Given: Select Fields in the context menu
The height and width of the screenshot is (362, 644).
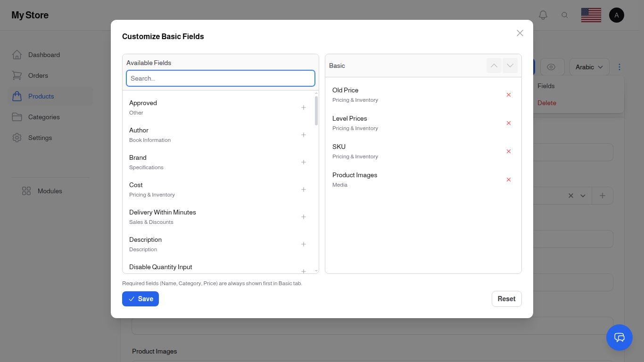Looking at the screenshot, I should click(x=545, y=86).
